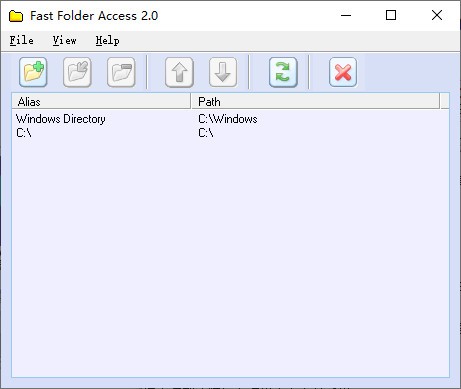Click the move up arrow button
The width and height of the screenshot is (461, 389).
coord(179,72)
